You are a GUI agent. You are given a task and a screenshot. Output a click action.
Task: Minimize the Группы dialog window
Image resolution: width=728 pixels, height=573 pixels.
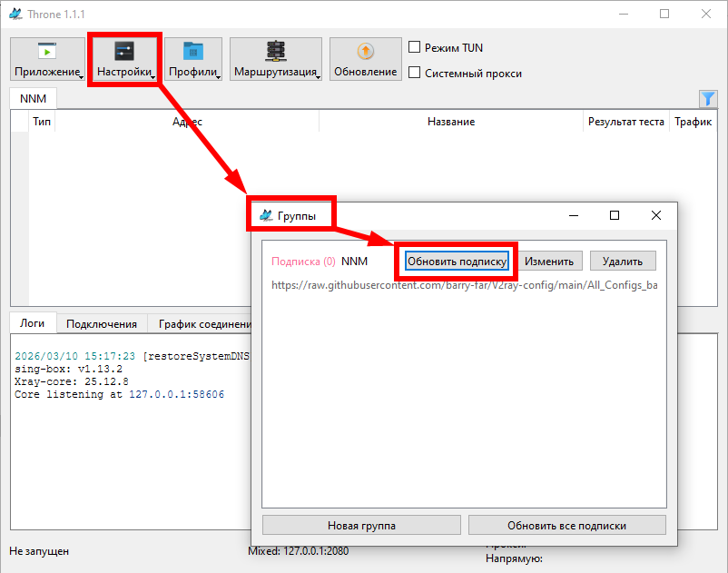click(574, 215)
